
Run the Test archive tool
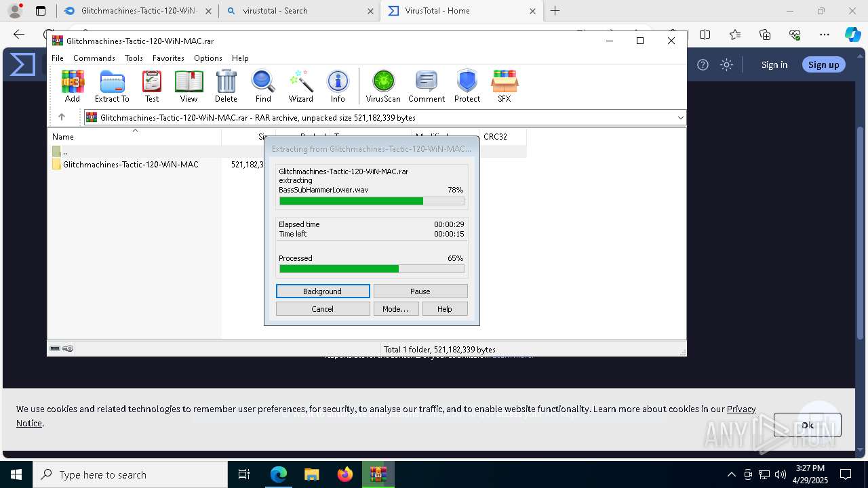tap(152, 86)
